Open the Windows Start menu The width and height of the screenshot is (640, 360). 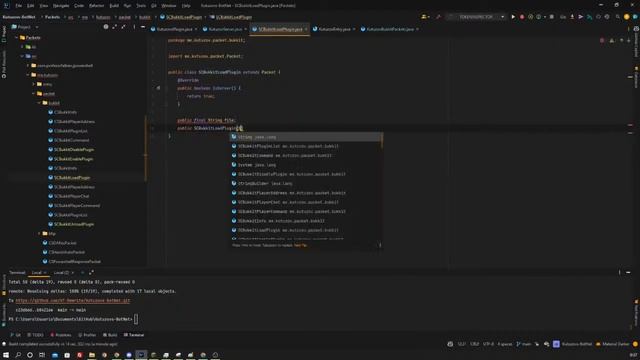6,355
